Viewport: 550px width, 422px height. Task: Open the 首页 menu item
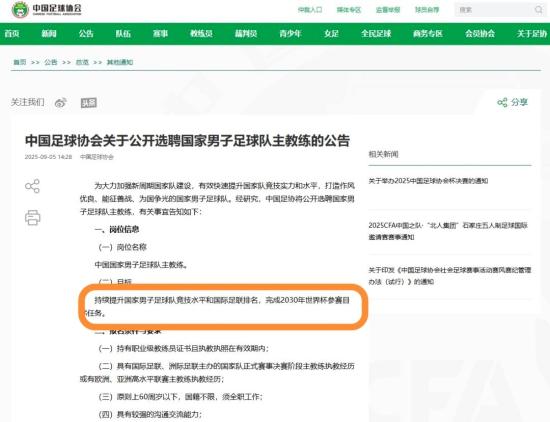pos(12,34)
